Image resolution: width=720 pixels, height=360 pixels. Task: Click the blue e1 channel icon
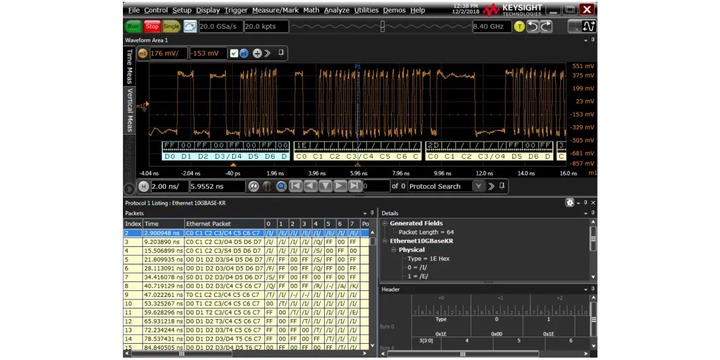click(244, 54)
